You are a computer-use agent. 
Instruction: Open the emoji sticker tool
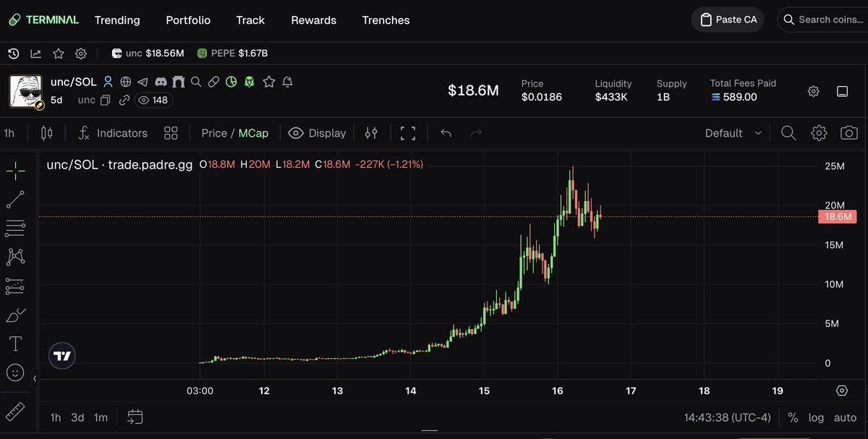pos(15,372)
